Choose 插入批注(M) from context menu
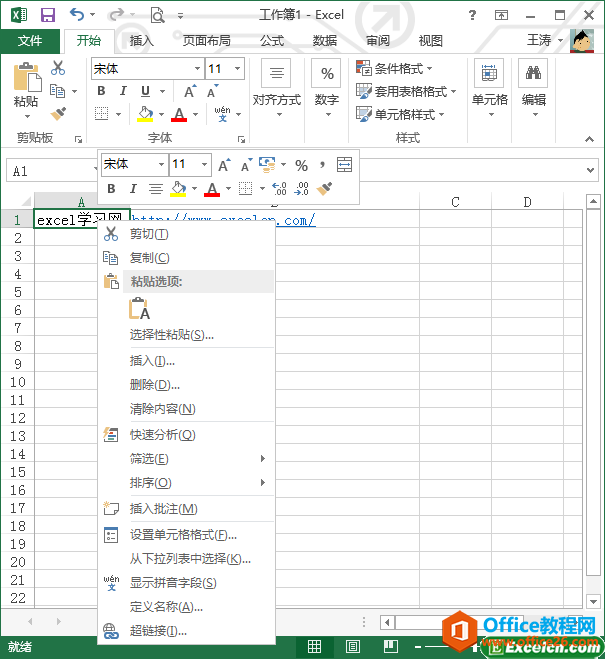 187,509
